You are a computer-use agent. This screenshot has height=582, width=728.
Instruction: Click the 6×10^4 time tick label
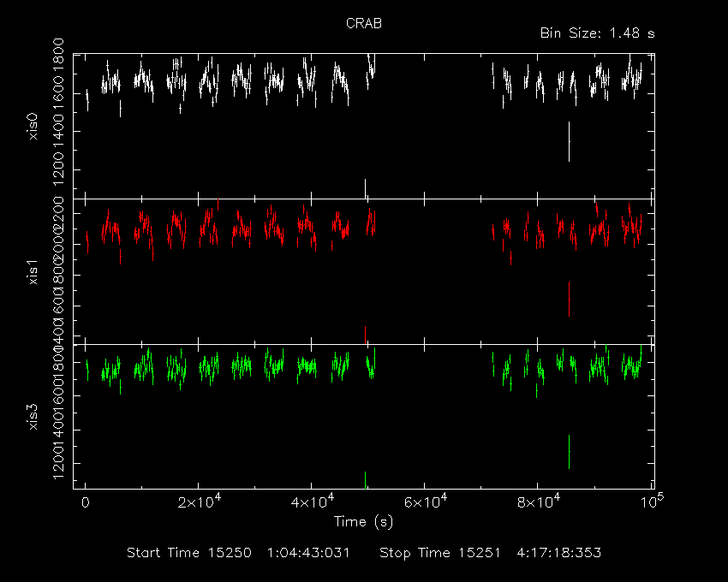pyautogui.click(x=426, y=502)
